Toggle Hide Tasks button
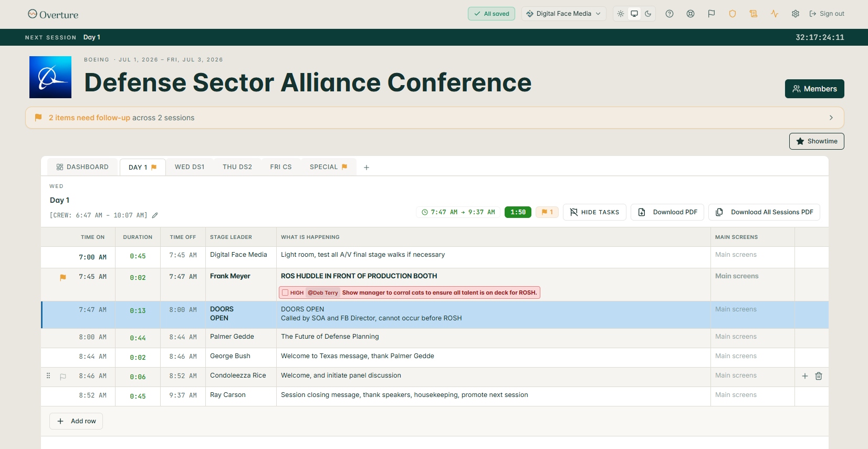868x449 pixels. 594,212
